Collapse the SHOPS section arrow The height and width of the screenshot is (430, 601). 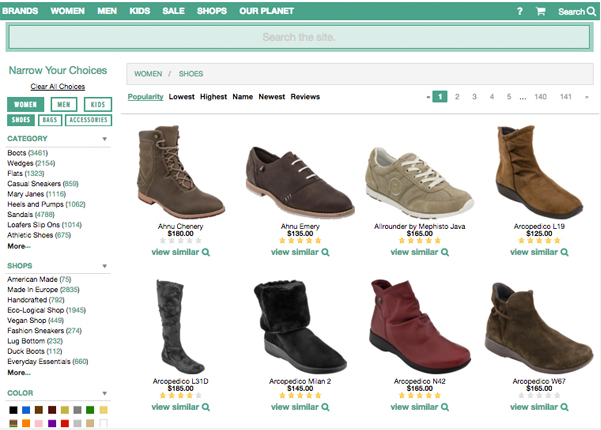point(104,266)
